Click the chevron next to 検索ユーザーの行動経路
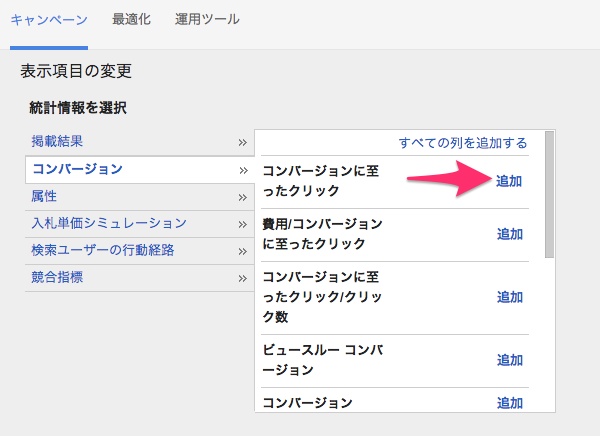Image resolution: width=600 pixels, height=436 pixels. (x=242, y=251)
